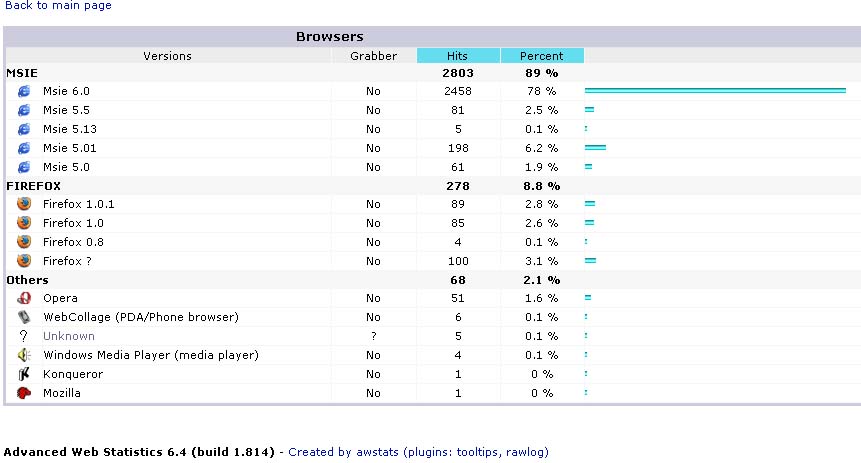Click the Versions column header
Image resolution: width=861 pixels, height=463 pixels.
tap(167, 56)
